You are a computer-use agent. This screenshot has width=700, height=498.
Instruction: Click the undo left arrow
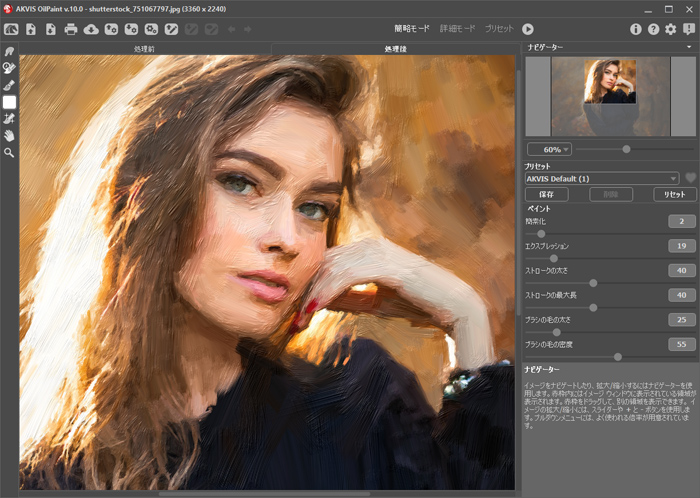[x=231, y=29]
